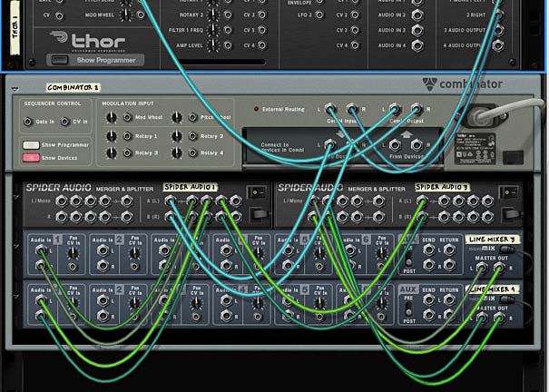The height and width of the screenshot is (392, 549).
Task: Click the Spider Audio 1 name label
Action: (191, 187)
